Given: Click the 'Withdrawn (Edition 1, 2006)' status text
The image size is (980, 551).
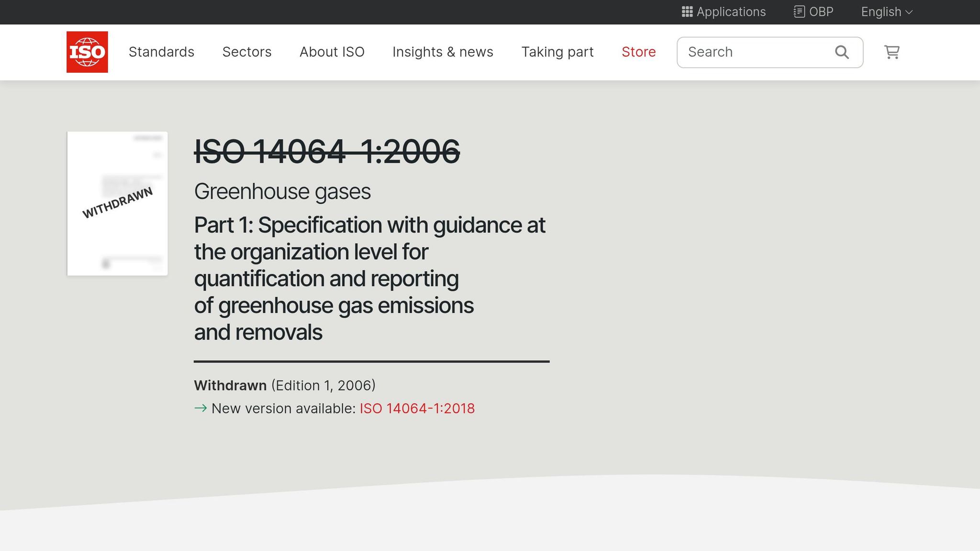Looking at the screenshot, I should tap(285, 386).
